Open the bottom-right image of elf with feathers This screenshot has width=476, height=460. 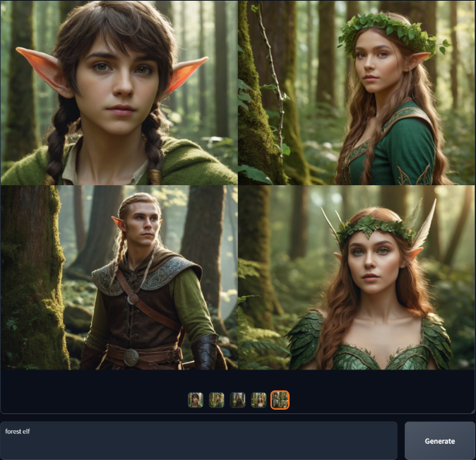357,278
